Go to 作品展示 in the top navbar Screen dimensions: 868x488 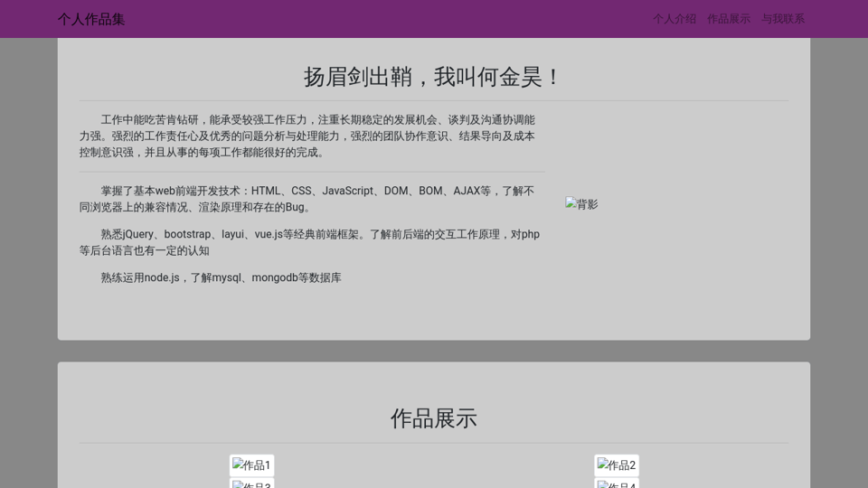(729, 19)
